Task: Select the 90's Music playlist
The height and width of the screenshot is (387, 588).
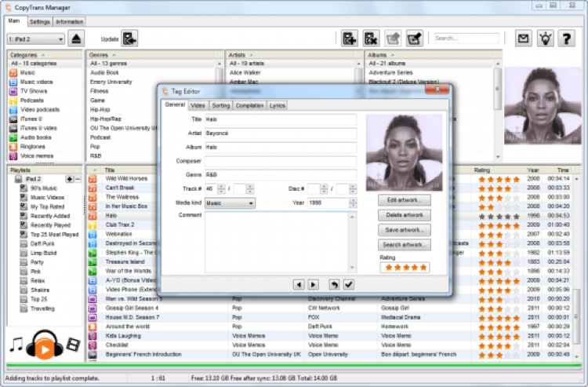Action: pos(44,188)
